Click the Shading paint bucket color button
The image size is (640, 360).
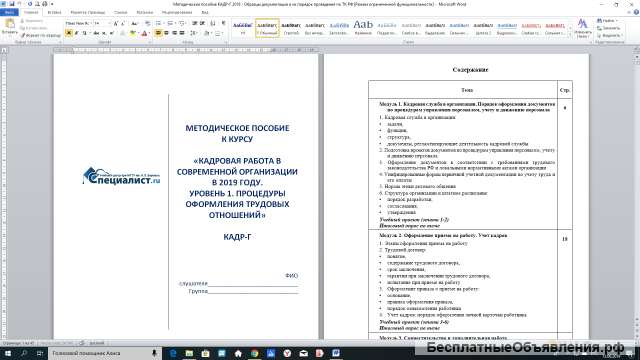(x=207, y=33)
